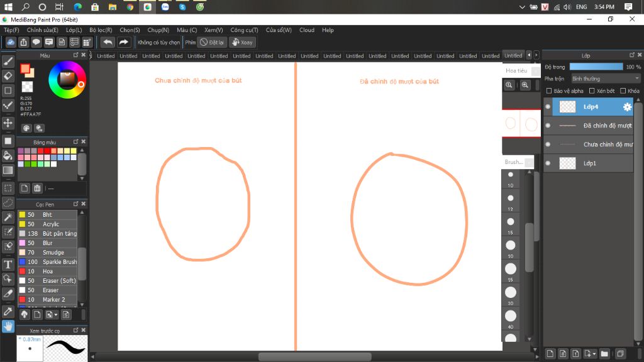The height and width of the screenshot is (362, 644).
Task: Select the Dot tool below shape tool
Action: (8, 105)
